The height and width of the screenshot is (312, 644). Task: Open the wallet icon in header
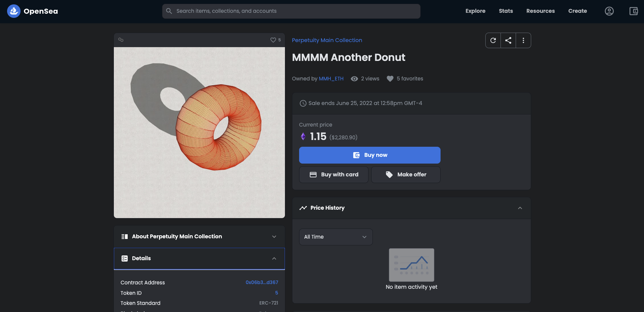point(633,11)
